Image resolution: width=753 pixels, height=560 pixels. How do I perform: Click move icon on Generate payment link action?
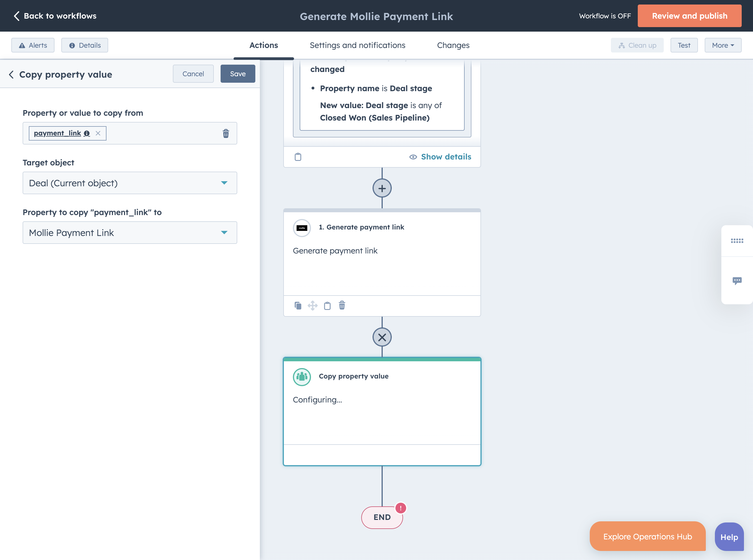tap(312, 305)
